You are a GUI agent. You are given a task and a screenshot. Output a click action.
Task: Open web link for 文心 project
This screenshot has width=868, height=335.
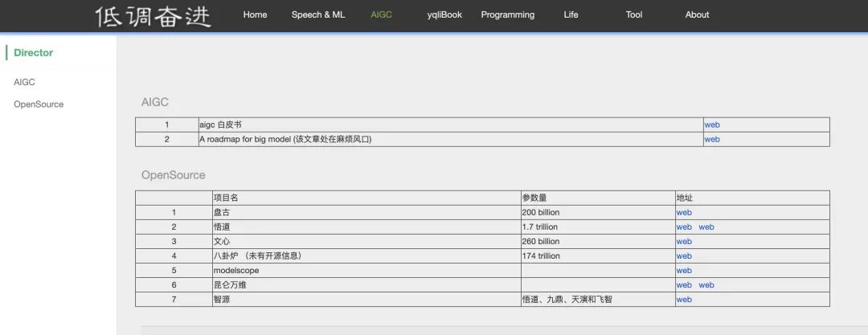[x=684, y=241]
